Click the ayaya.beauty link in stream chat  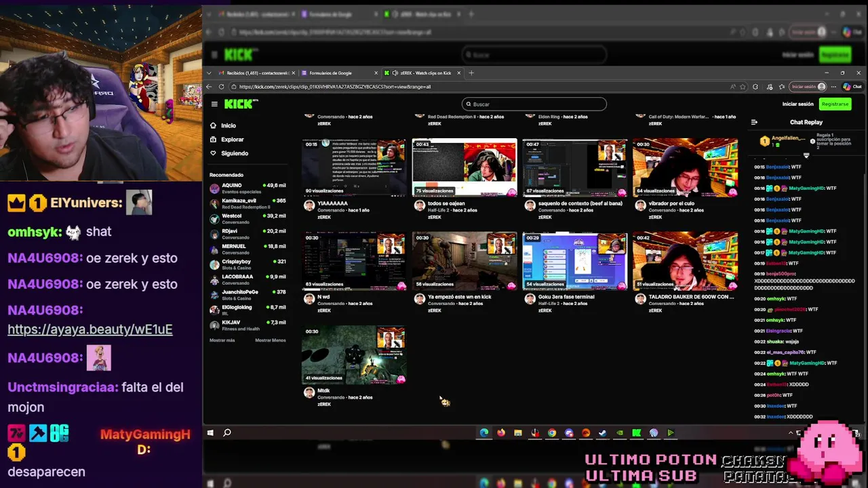(x=90, y=329)
